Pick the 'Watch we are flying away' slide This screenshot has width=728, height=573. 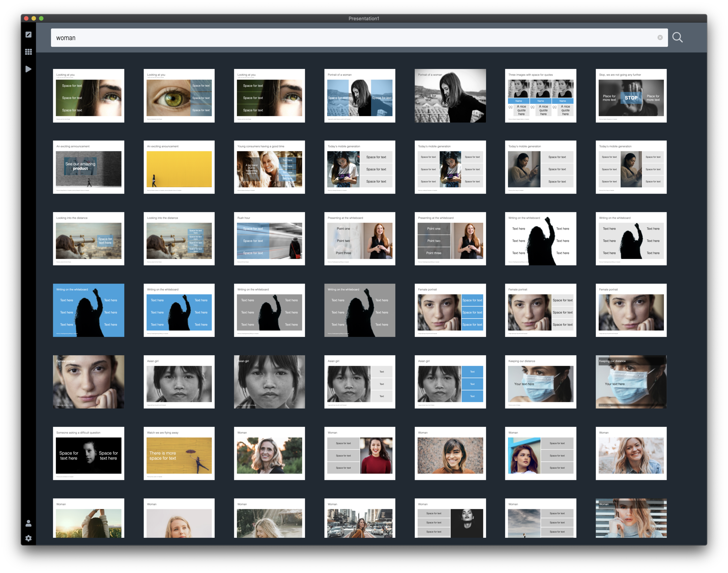tap(179, 453)
